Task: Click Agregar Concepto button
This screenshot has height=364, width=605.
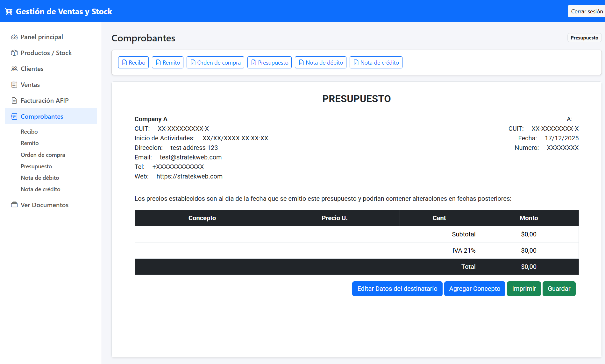Action: click(474, 289)
